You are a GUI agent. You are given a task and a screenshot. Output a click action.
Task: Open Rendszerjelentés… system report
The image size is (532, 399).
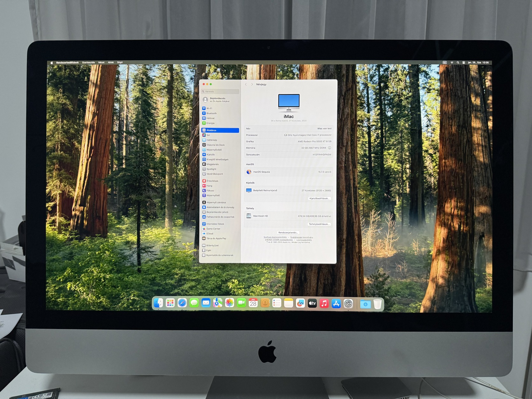coord(288,233)
